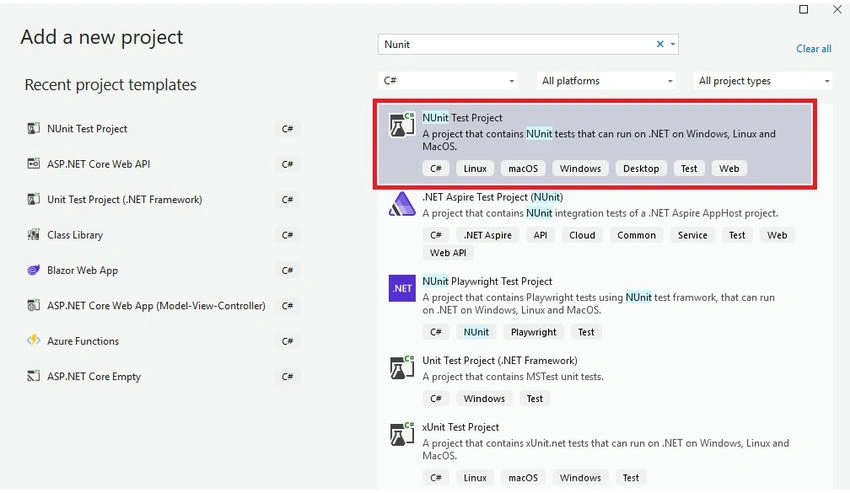
Task: Click the C# label beside Azure Functions
Action: click(287, 341)
